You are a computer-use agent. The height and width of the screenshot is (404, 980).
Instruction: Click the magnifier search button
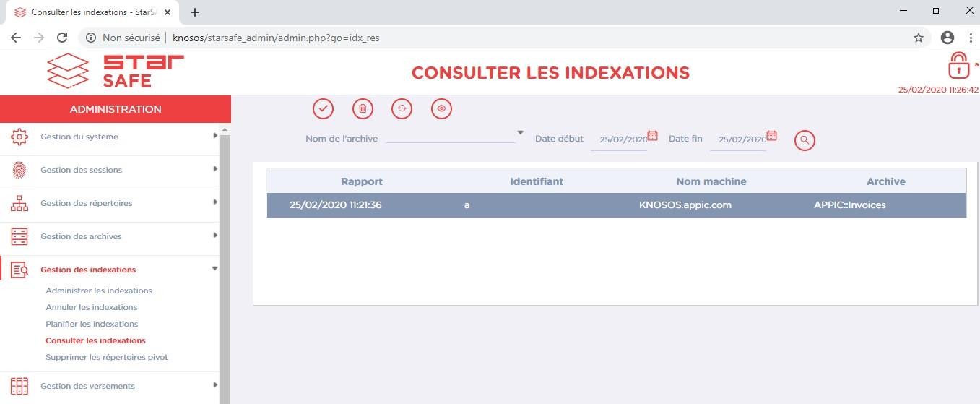coord(805,140)
